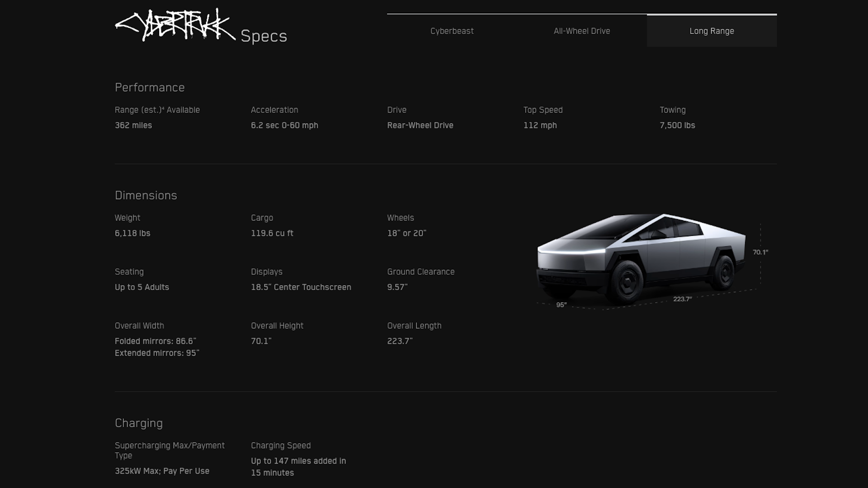Click the '6,118 lbs' weight value
Image resolution: width=868 pixels, height=488 pixels.
point(132,233)
